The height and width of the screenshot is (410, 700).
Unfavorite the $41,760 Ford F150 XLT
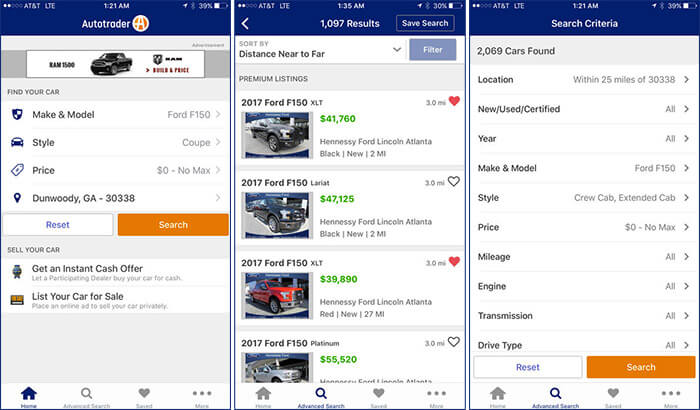[x=454, y=101]
